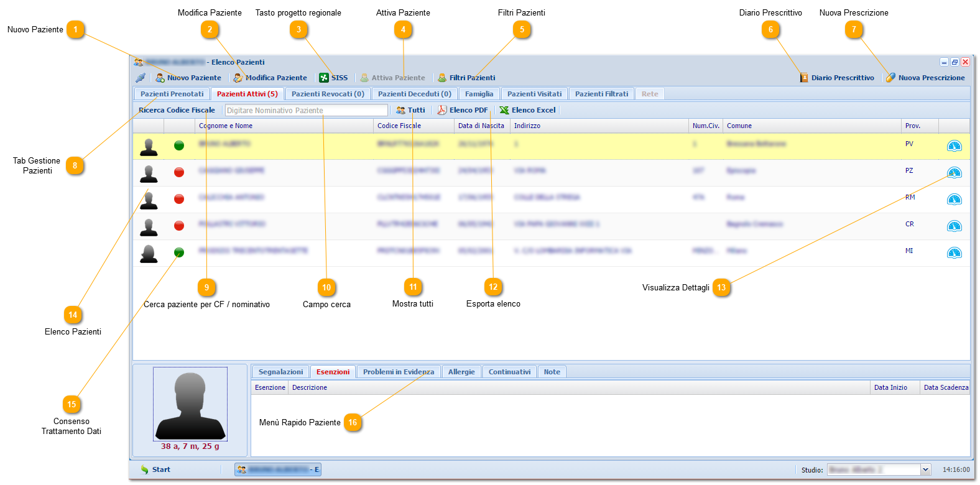View details icon for PZ row patient
The width and height of the screenshot is (980, 485).
coord(955,173)
